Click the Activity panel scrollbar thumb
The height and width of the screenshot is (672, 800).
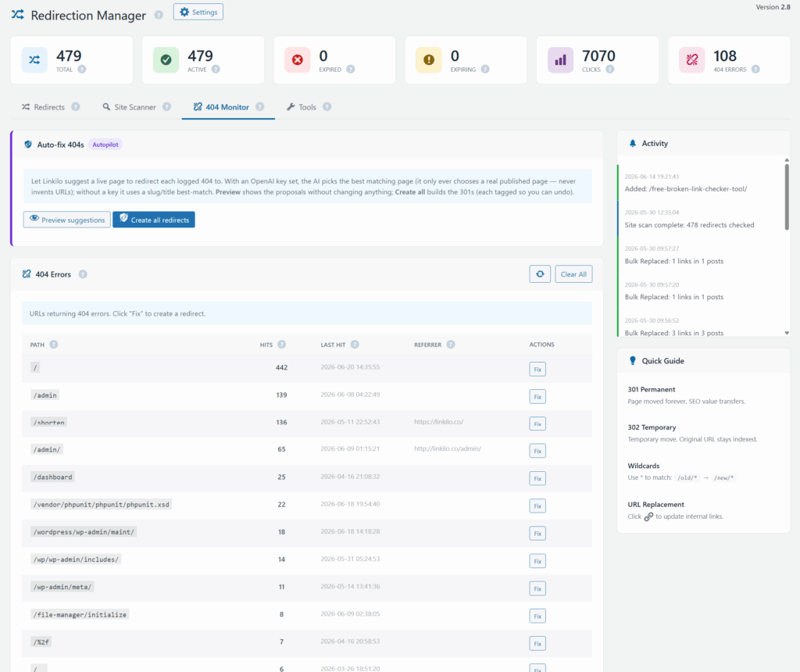(787, 197)
